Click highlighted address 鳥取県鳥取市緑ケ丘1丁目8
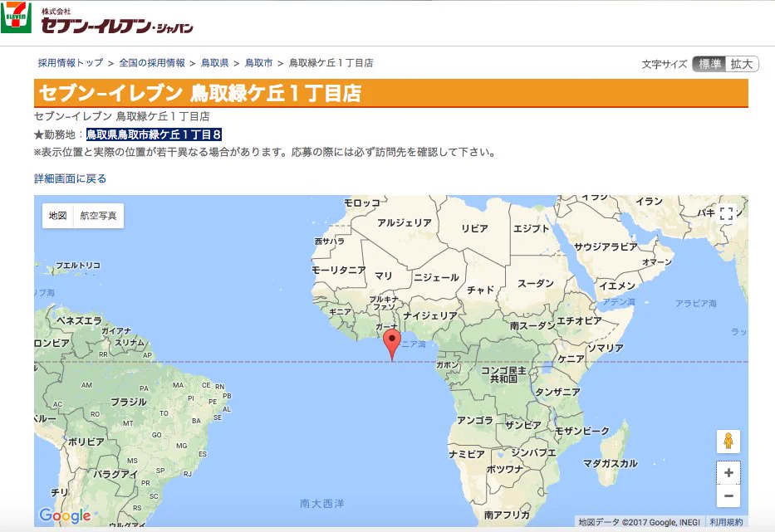775x532 pixels. click(154, 134)
